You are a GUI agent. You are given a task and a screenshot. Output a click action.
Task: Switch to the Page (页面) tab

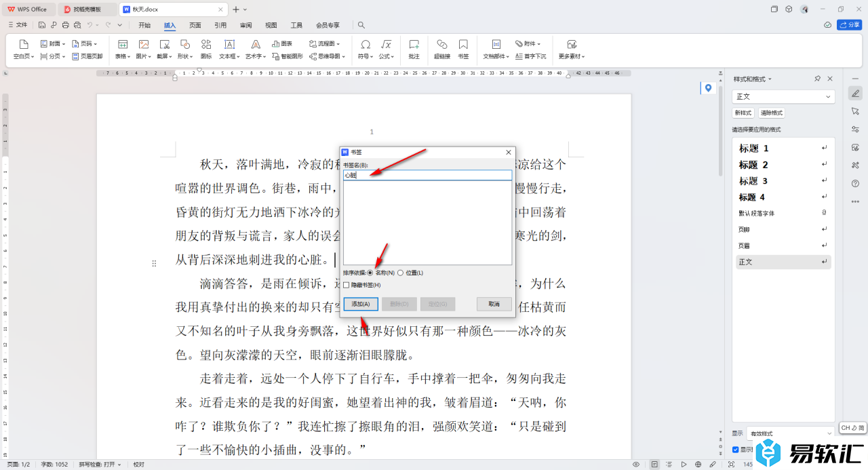tap(195, 25)
